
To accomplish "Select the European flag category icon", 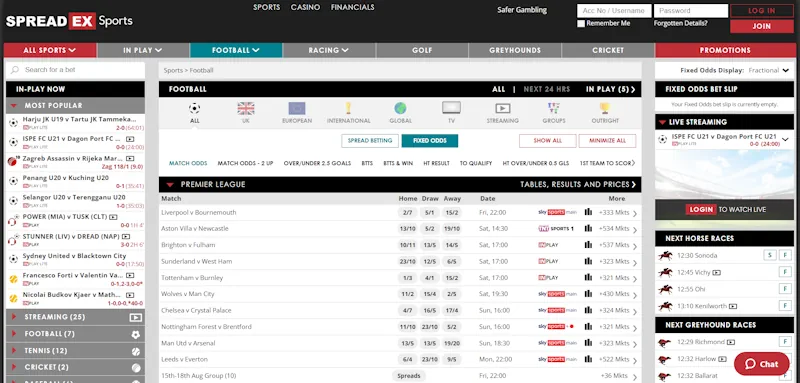I will coord(297,108).
